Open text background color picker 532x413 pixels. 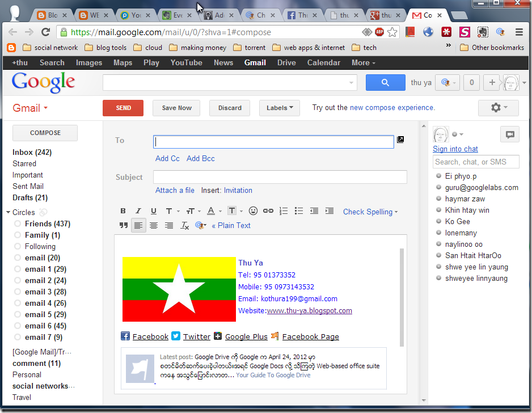pos(235,211)
